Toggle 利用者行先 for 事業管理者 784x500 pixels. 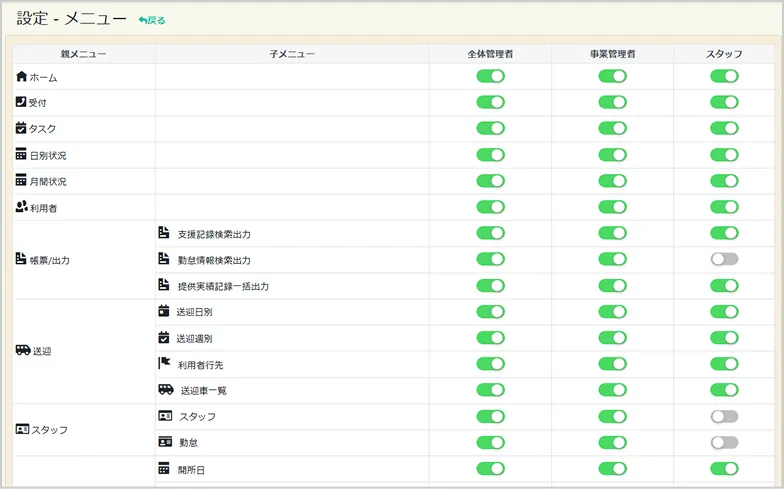pos(612,364)
